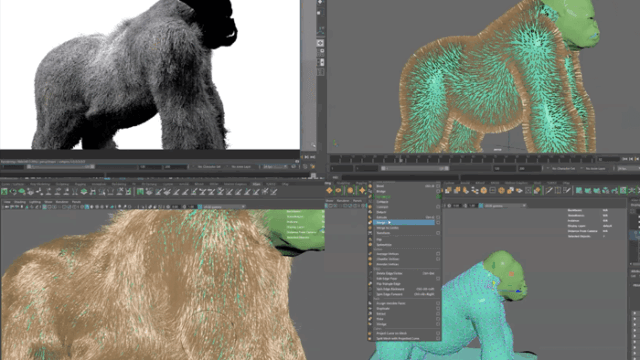Click the first teal UV shelf icon

579,191
